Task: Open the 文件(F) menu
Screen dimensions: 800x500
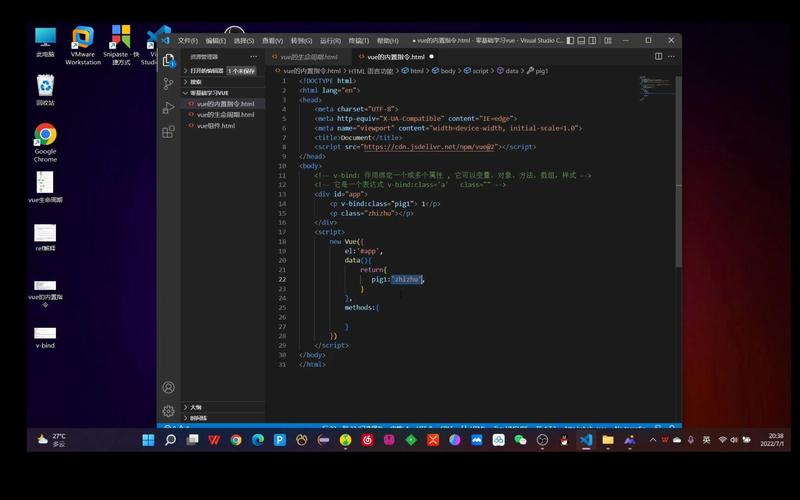Action: coord(188,41)
